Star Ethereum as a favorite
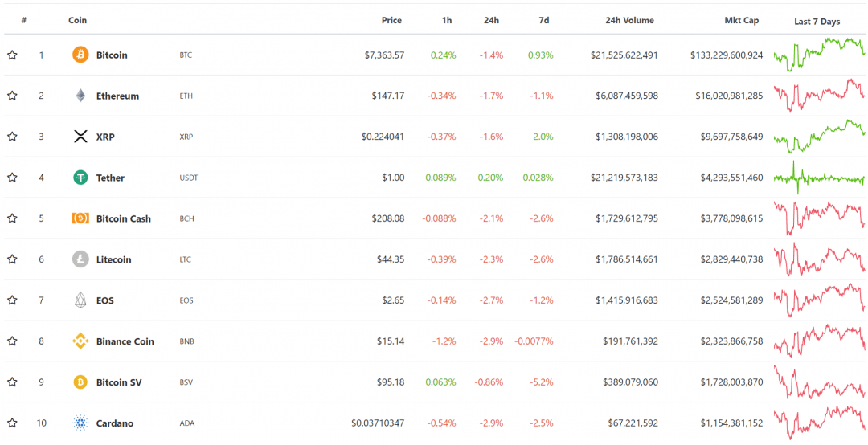 pyautogui.click(x=12, y=96)
